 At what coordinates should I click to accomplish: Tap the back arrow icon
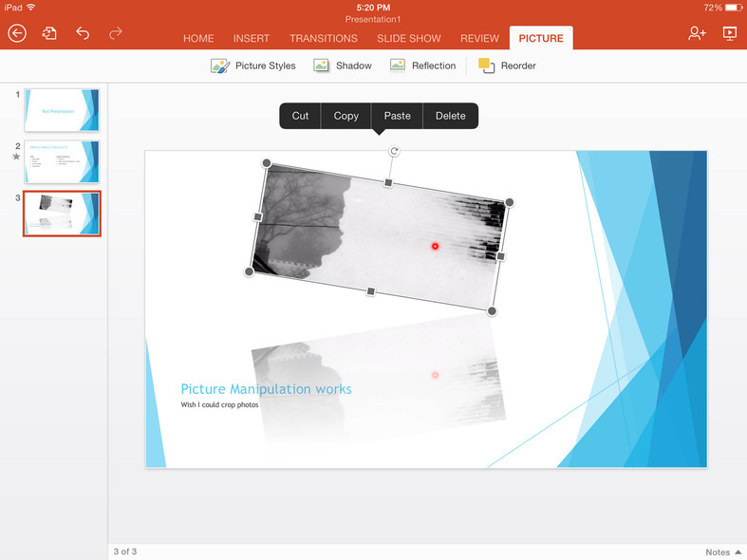[17, 33]
